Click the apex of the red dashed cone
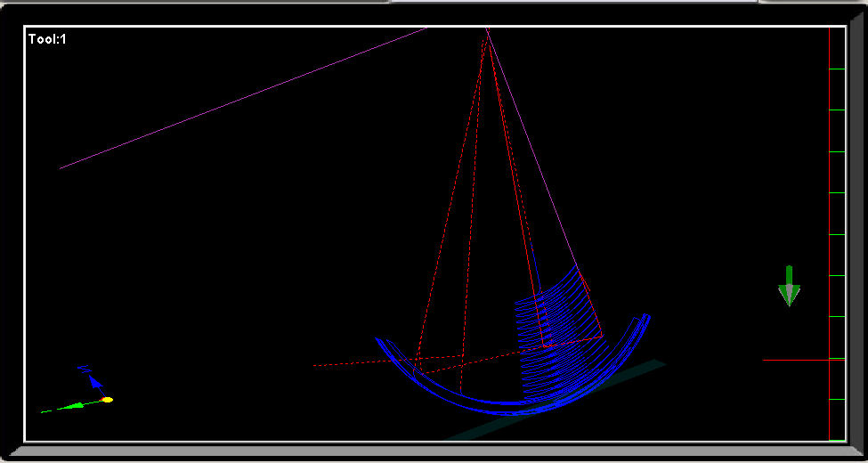868x463 pixels. (x=487, y=37)
